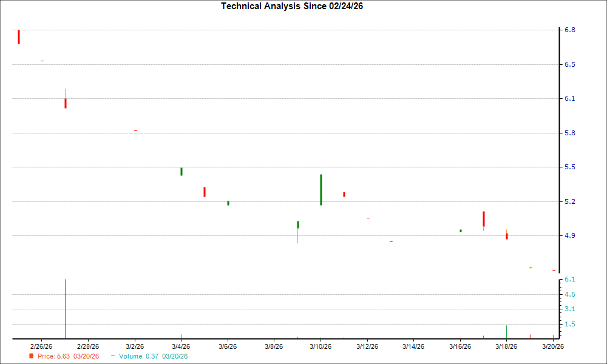
Task: Click the red candlestick above tallest volume bar
Action: tap(65, 103)
